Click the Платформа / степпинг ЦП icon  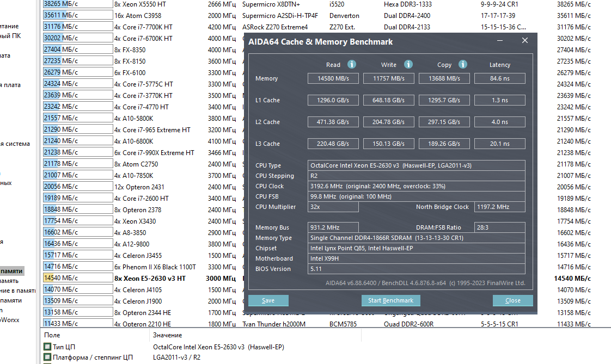pyautogui.click(x=47, y=357)
